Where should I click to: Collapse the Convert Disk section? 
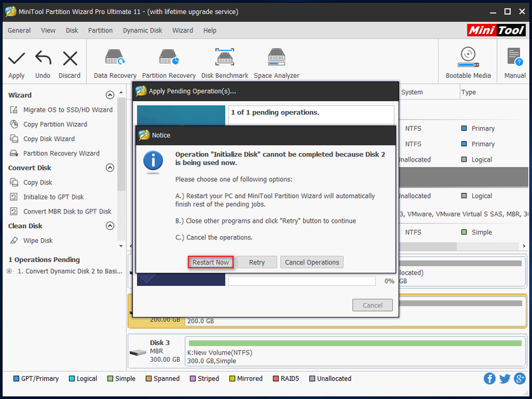[x=110, y=168]
